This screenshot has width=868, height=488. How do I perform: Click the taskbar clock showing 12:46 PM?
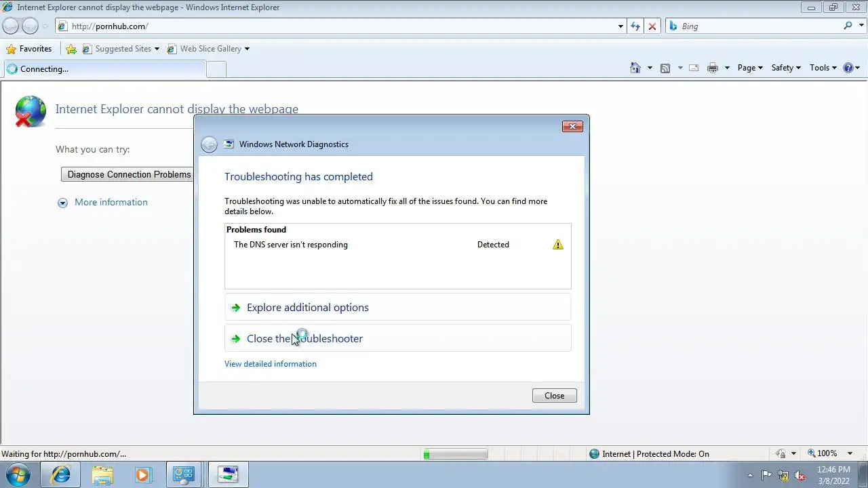pos(833,475)
